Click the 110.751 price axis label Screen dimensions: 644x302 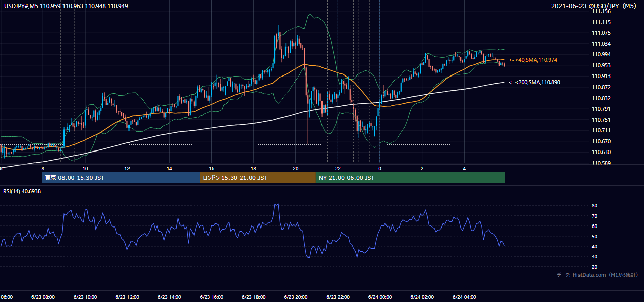601,120
